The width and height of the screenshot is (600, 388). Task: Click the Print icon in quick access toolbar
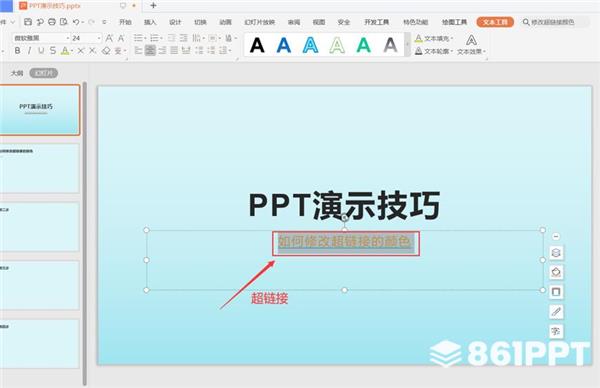pos(52,22)
